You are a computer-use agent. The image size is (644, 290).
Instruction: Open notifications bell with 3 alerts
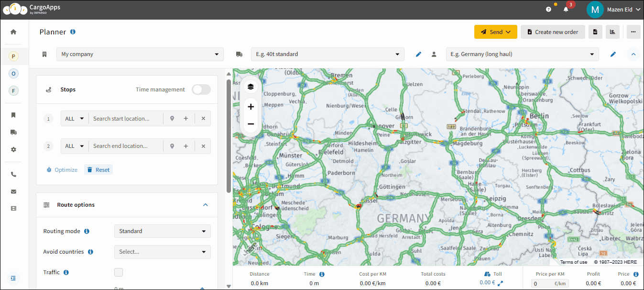click(566, 9)
